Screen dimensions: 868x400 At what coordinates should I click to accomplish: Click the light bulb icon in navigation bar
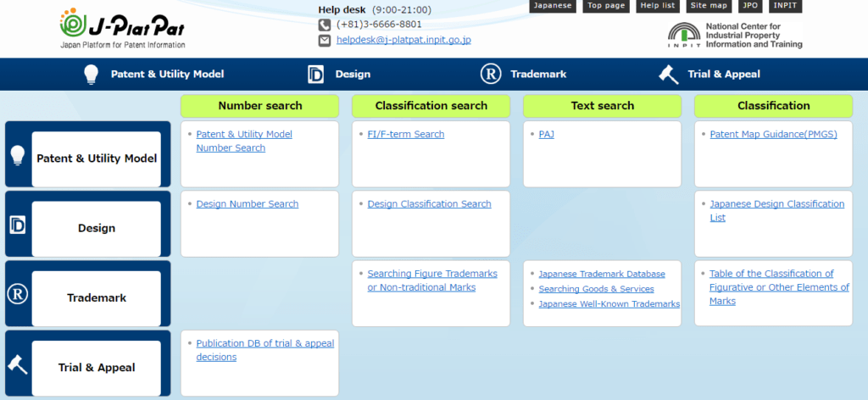(92, 74)
